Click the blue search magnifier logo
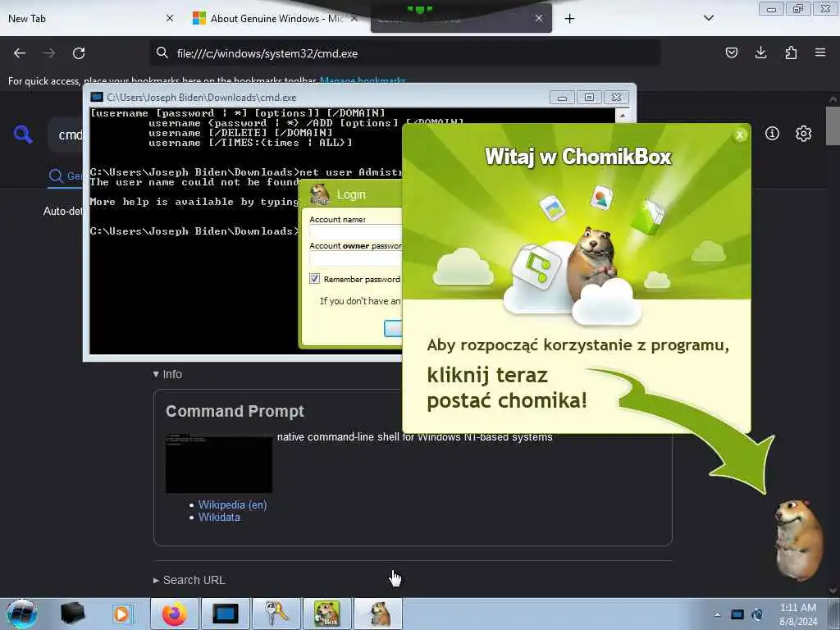Screen dimensions: 840x630 23,134
